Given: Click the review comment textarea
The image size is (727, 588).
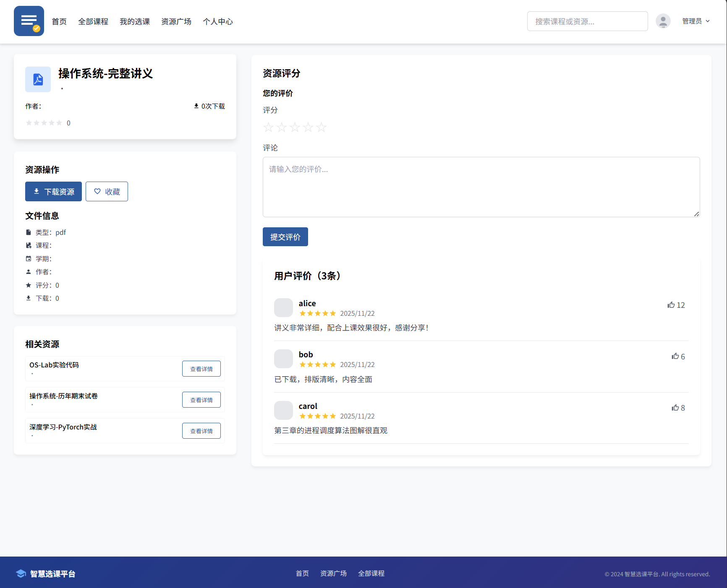Looking at the screenshot, I should coord(481,187).
